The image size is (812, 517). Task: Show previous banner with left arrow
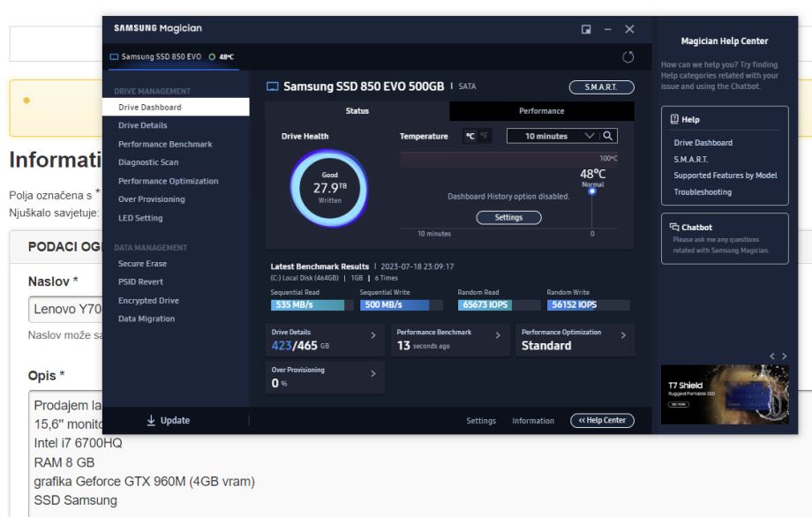(772, 356)
